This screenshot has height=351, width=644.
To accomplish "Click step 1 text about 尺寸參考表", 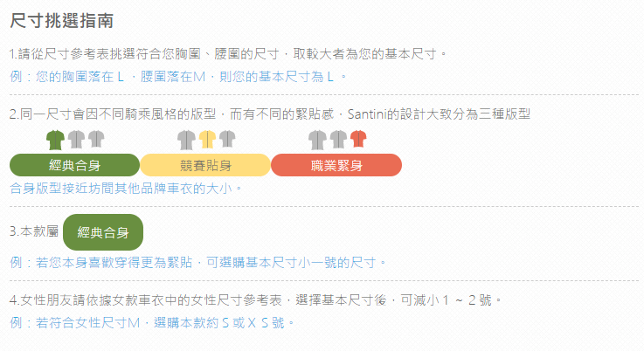I will (228, 54).
